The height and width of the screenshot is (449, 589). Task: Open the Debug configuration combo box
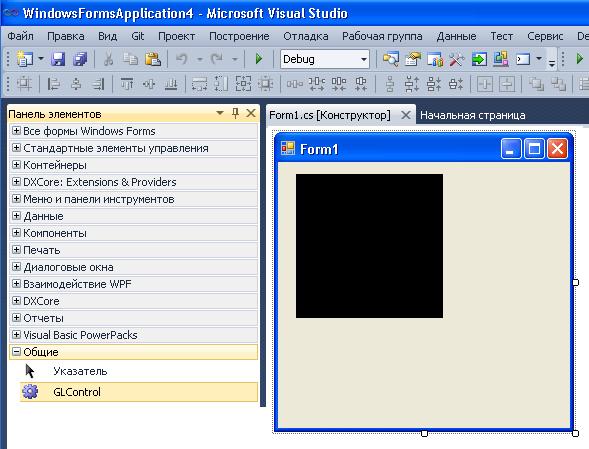325,59
